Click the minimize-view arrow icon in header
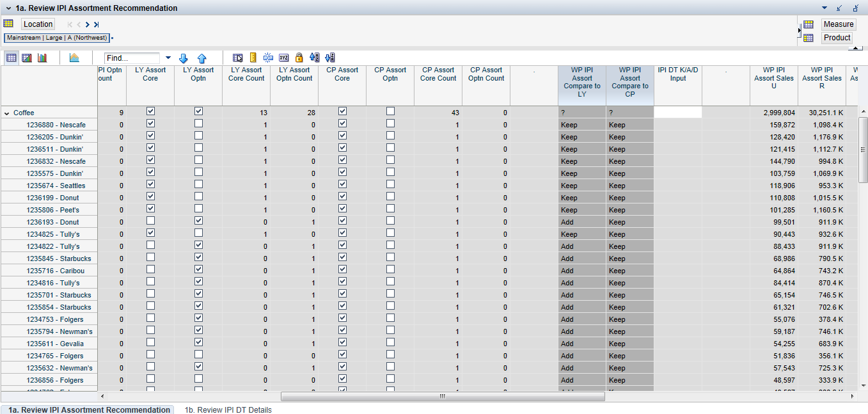The image size is (868, 414). coord(840,8)
